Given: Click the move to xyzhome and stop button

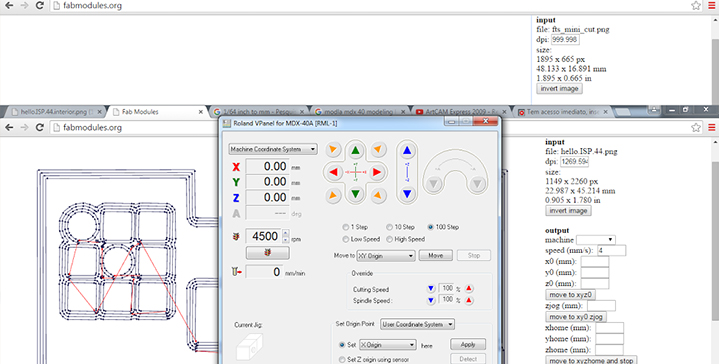Looking at the screenshot, I should tap(591, 361).
